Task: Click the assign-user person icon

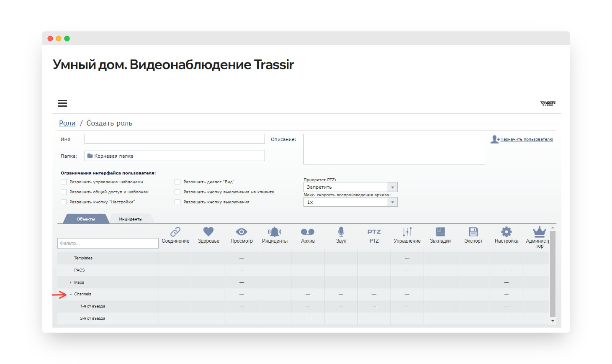Action: (x=495, y=139)
